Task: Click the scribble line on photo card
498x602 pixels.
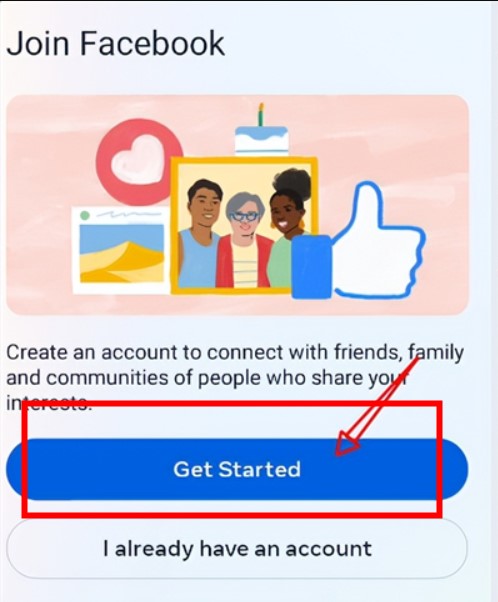Action: 127,214
